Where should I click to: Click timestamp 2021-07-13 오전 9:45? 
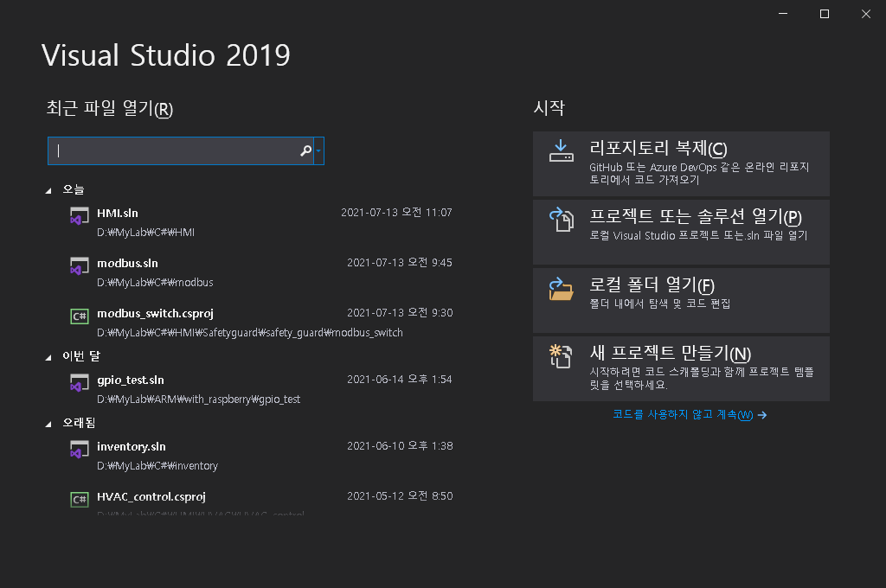pyautogui.click(x=400, y=263)
